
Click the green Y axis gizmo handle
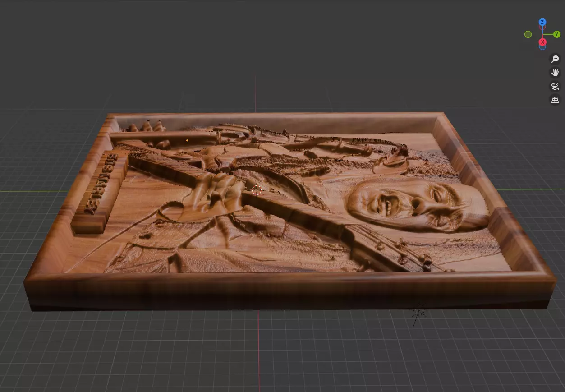[x=557, y=34]
